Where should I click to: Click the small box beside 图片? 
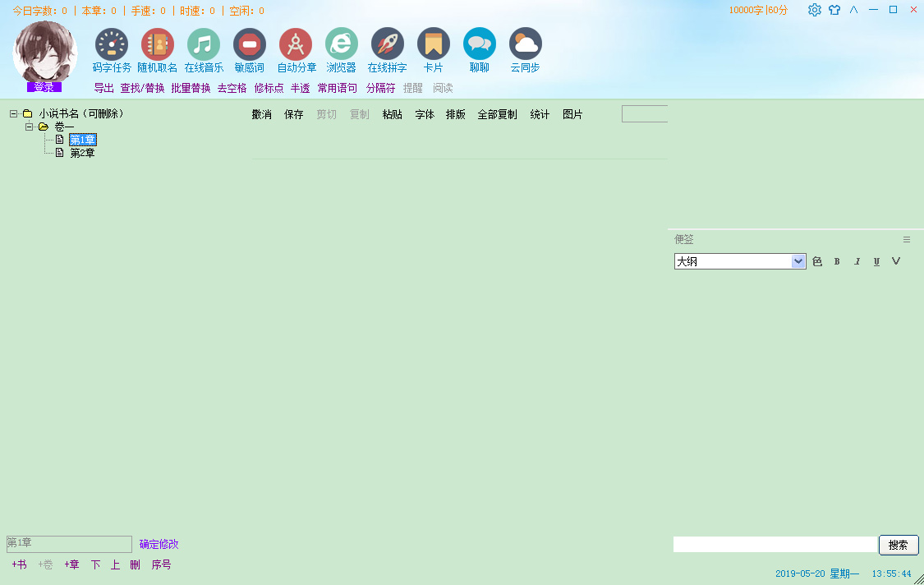pos(645,114)
